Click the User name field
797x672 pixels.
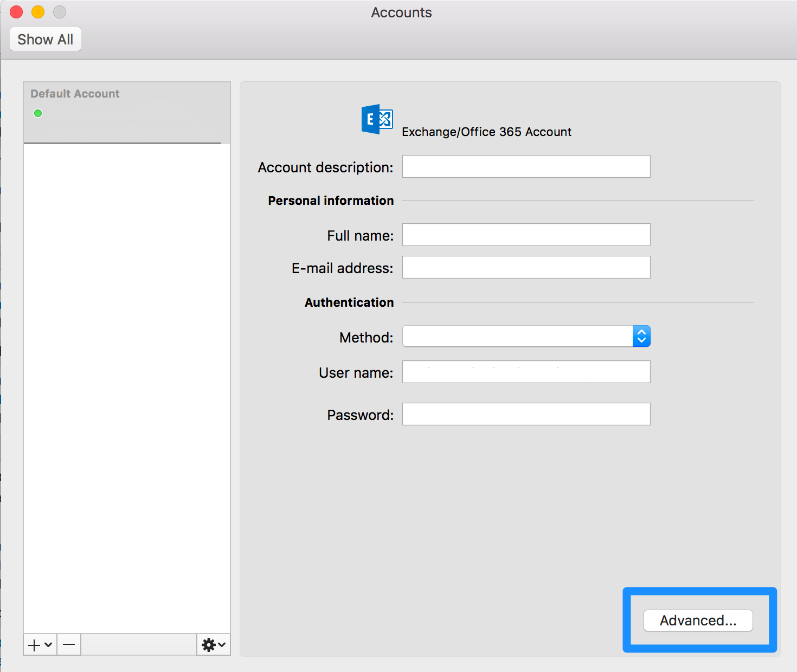pyautogui.click(x=525, y=372)
